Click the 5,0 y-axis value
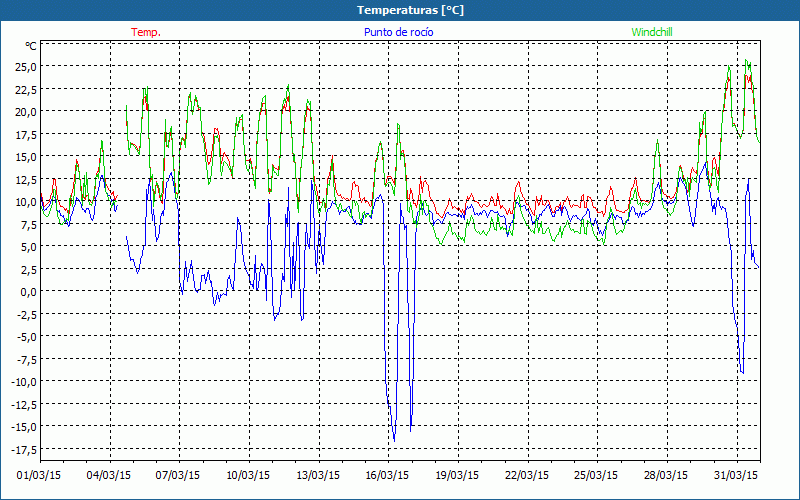800x500 pixels. tap(28, 246)
